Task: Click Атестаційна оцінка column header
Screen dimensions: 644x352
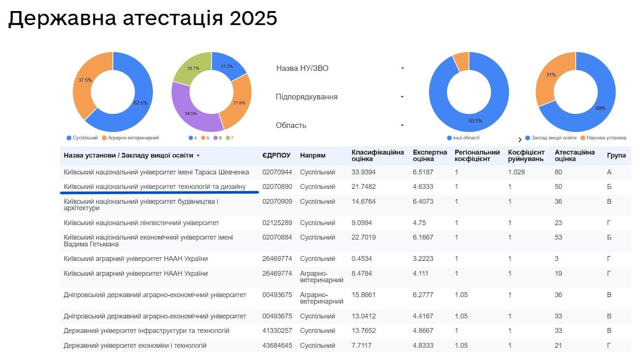Action: pos(574,156)
